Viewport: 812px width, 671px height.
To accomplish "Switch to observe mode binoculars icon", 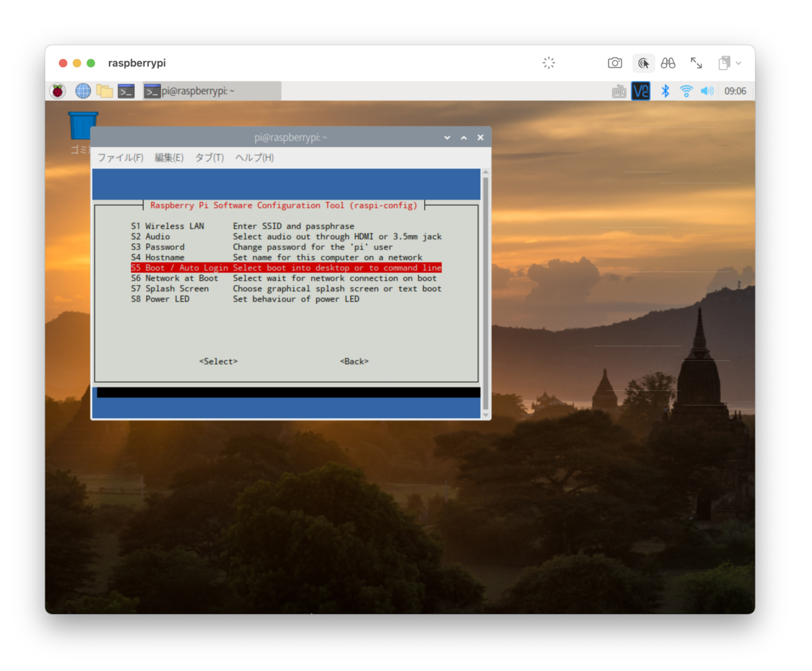I will pos(669,63).
